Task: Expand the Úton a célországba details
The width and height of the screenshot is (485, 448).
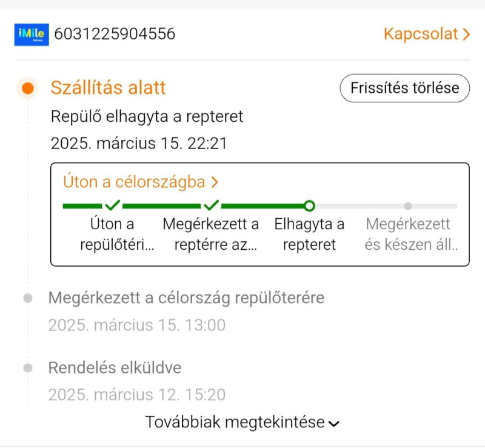Action: click(x=141, y=182)
